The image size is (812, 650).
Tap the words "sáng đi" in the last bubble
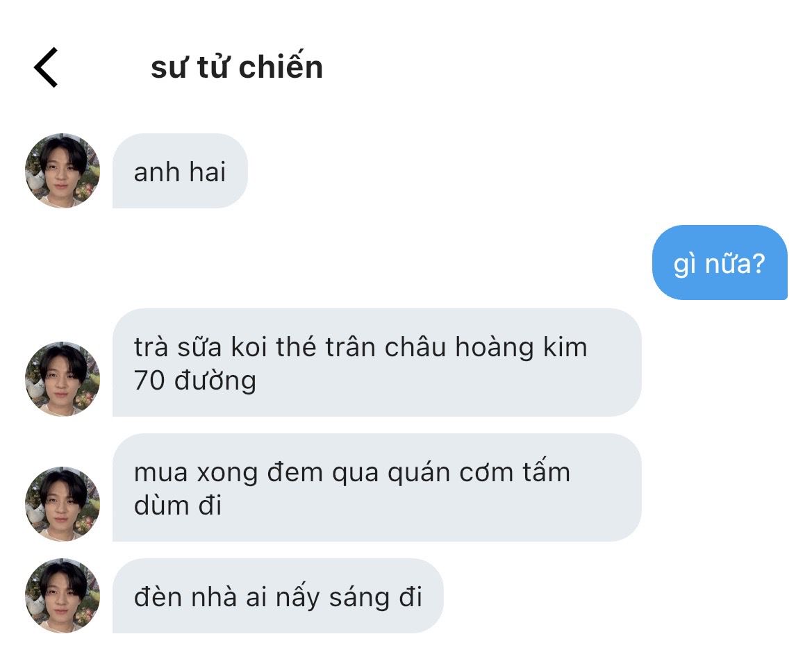376,598
